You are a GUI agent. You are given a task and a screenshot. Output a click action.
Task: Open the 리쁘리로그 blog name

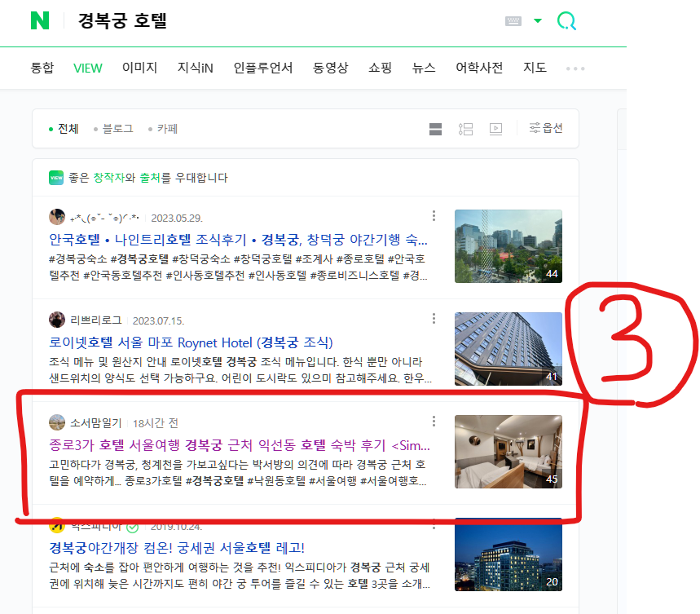[x=96, y=320]
